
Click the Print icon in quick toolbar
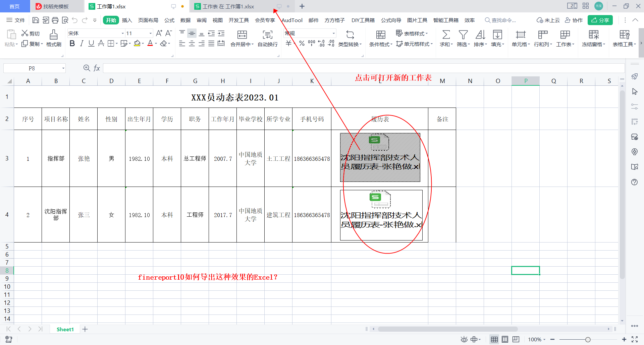pos(55,20)
